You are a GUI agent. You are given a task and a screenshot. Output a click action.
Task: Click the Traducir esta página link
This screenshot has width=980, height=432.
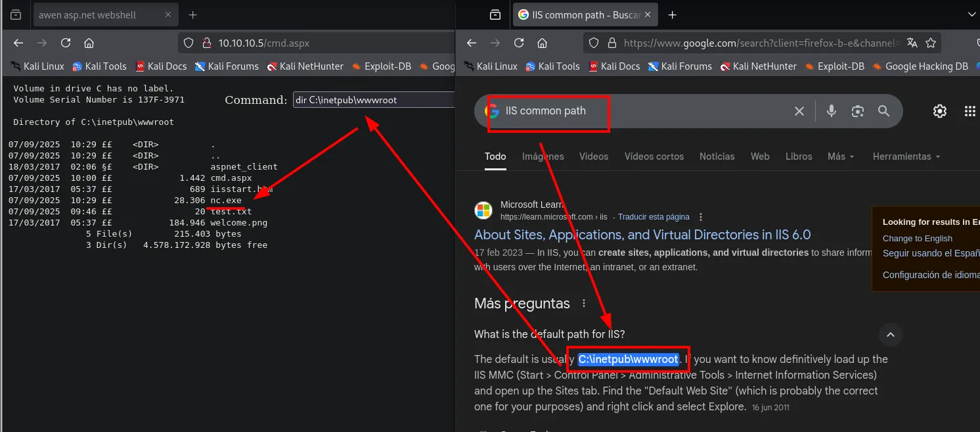coord(654,216)
